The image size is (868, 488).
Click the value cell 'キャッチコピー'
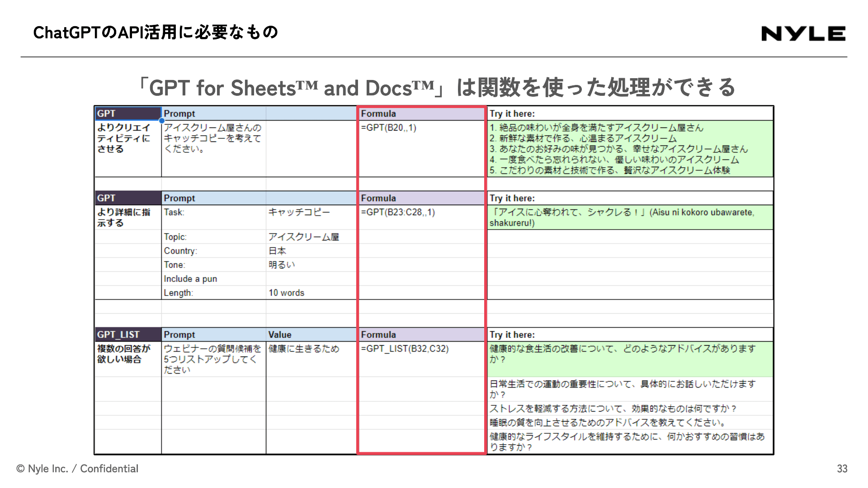coord(311,217)
